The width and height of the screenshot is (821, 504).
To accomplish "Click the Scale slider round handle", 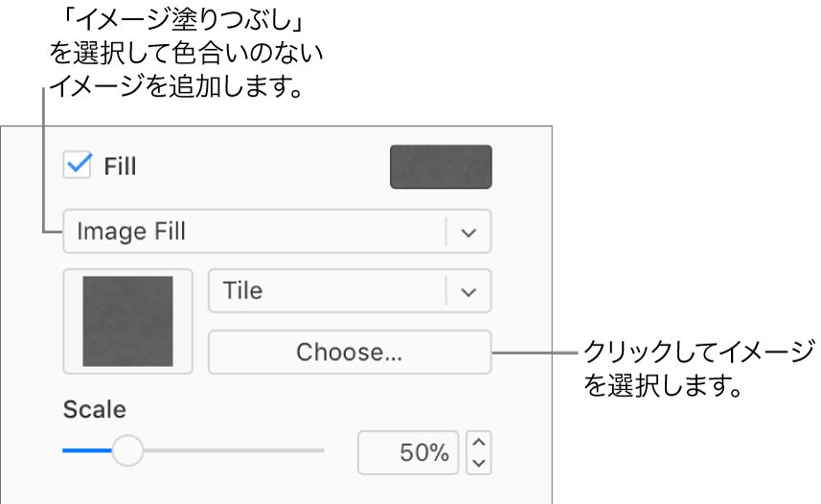I will click(x=127, y=450).
